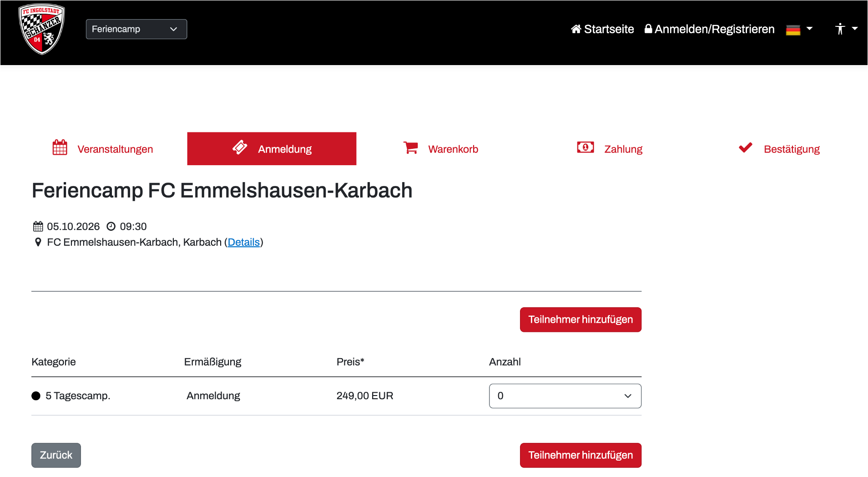Screen dimensions: 868x477
Task: Click the money bill Zahlung icon
Action: pyautogui.click(x=585, y=147)
